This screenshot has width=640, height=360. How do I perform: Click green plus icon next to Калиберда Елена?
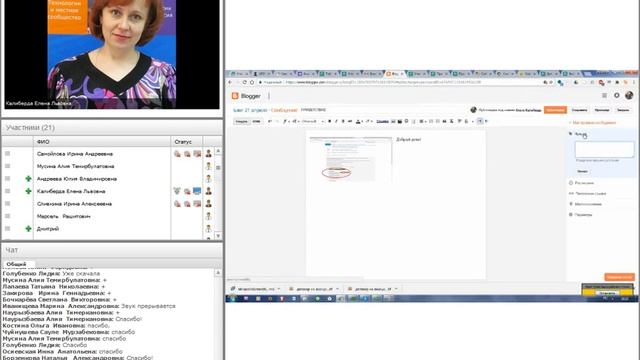[x=28, y=191]
